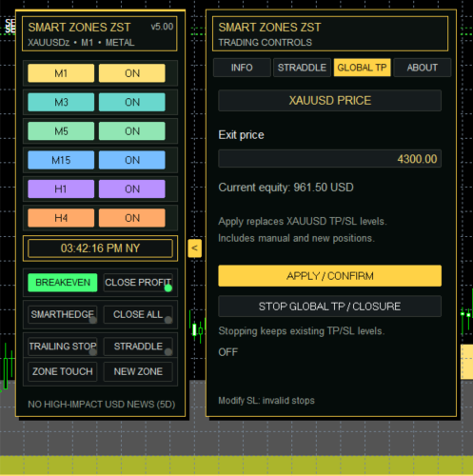Screen dimensions: 473x476
Task: Toggle the STRADDLE button in left panel
Action: coord(138,347)
